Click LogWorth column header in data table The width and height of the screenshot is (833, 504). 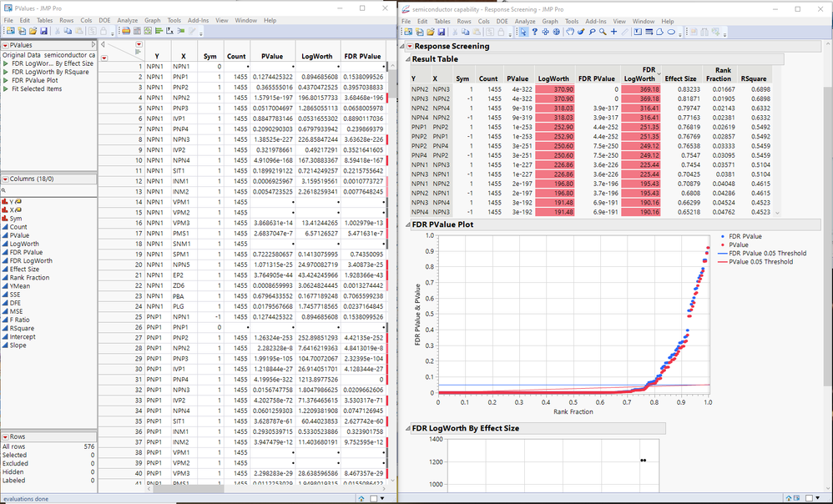click(316, 56)
